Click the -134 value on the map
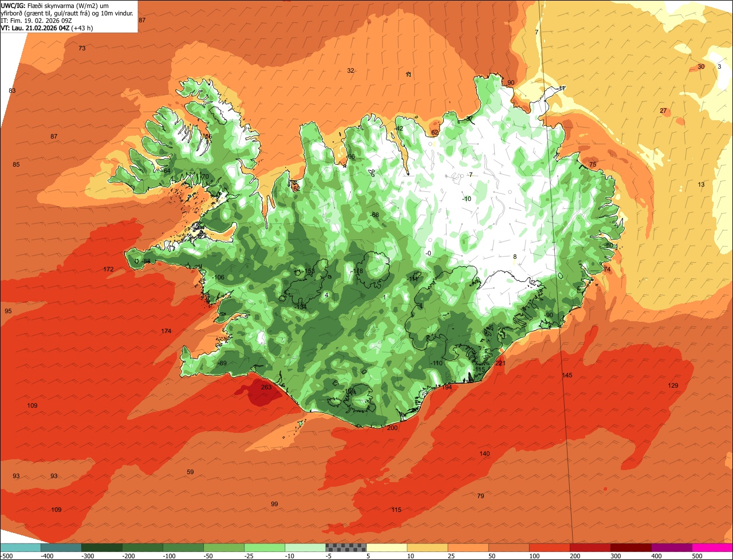Screen dimensions: 733x560 pyautogui.click(x=300, y=307)
